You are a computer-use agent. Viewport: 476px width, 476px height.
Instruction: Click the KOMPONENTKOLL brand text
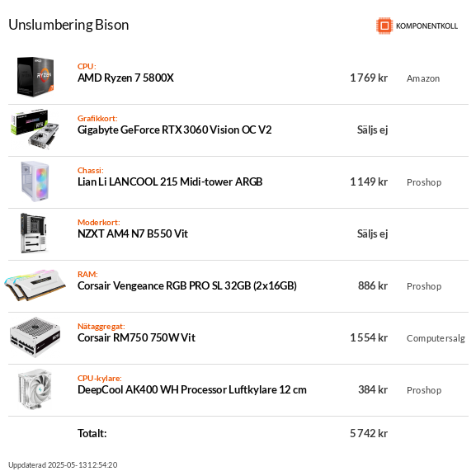coord(427,26)
